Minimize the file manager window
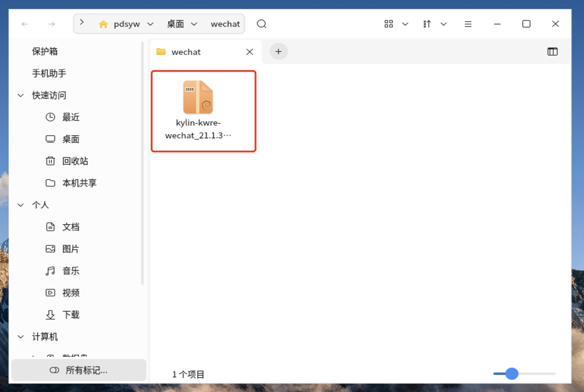 coord(497,24)
